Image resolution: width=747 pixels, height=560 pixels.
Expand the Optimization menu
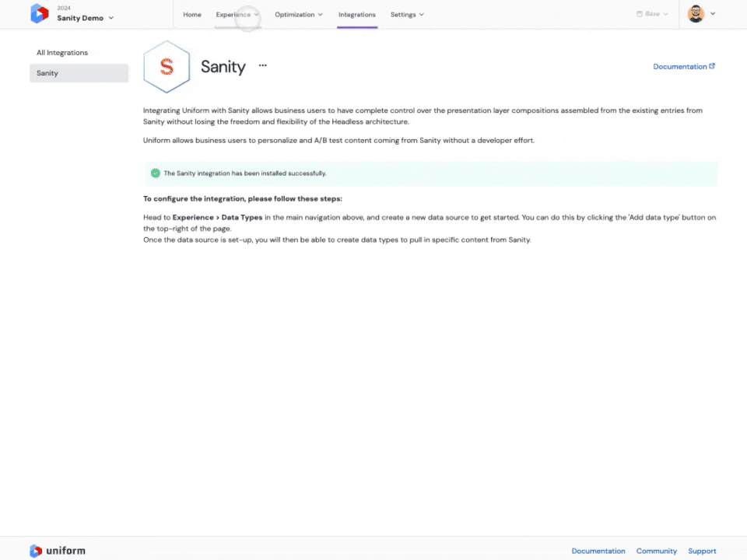[x=299, y=15]
